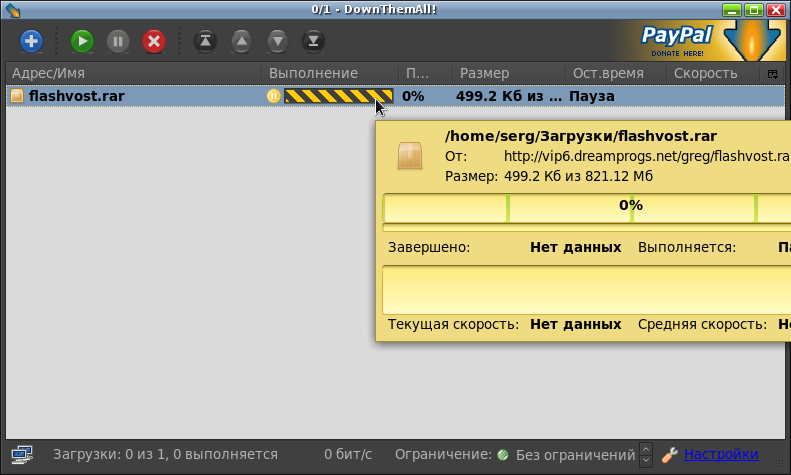
Task: Close the DownThemAll window
Action: pyautogui.click(x=776, y=10)
